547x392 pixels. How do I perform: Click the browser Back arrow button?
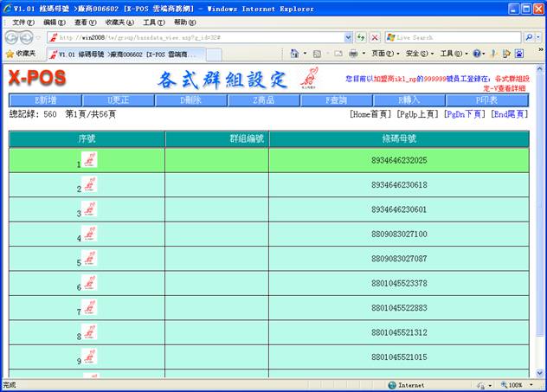click(12, 37)
